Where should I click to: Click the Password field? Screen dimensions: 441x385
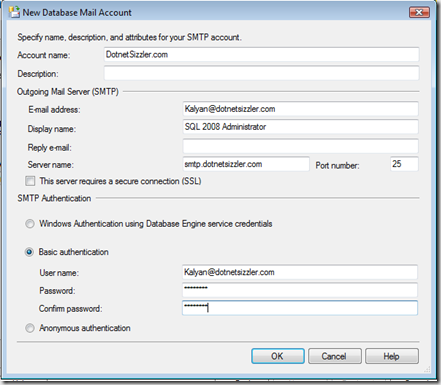tap(300, 290)
